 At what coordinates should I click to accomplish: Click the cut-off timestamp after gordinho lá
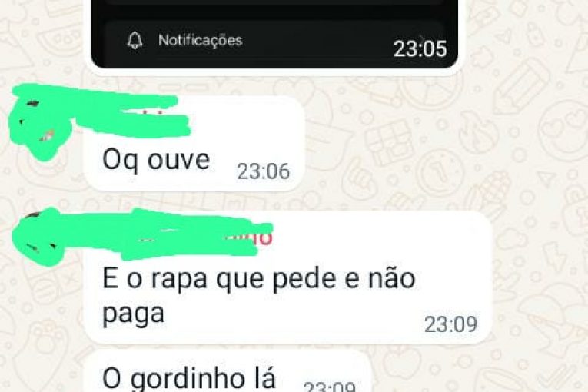click(x=329, y=387)
